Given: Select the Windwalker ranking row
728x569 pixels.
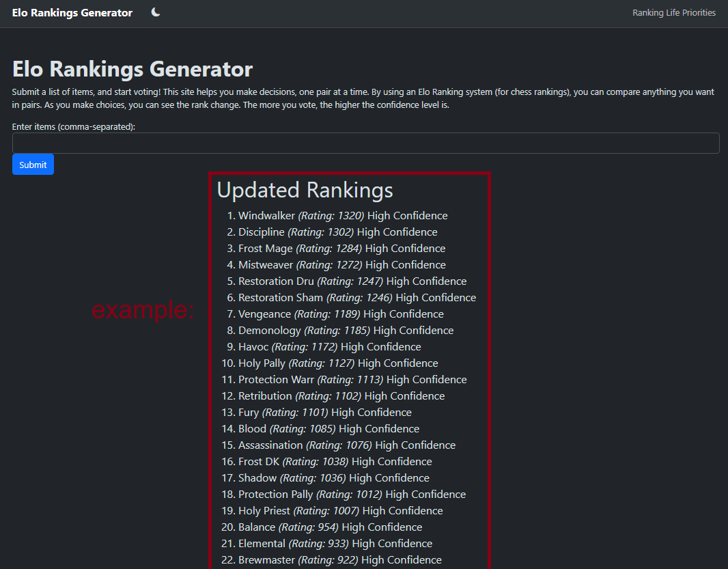Looking at the screenshot, I should (337, 216).
